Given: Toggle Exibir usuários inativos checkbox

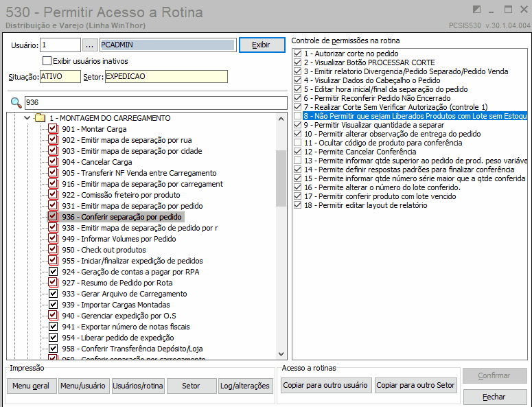Looking at the screenshot, I should click(x=47, y=61).
